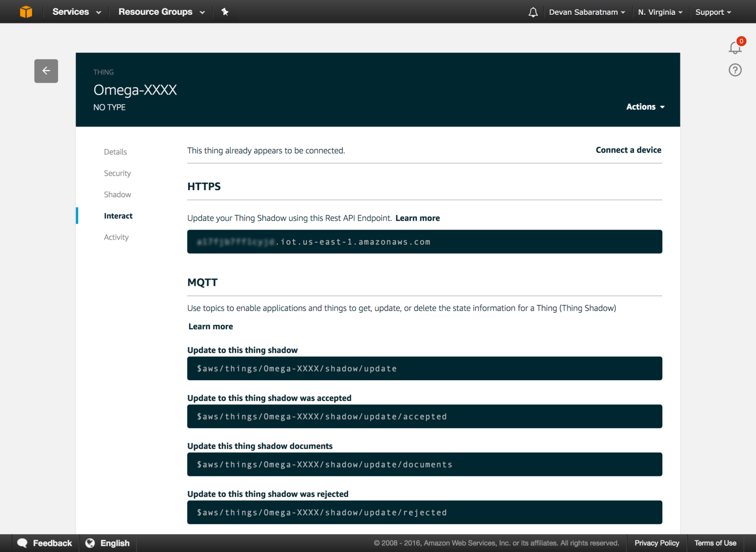The width and height of the screenshot is (756, 552).
Task: Click the NO TYPE label
Action: tap(109, 107)
